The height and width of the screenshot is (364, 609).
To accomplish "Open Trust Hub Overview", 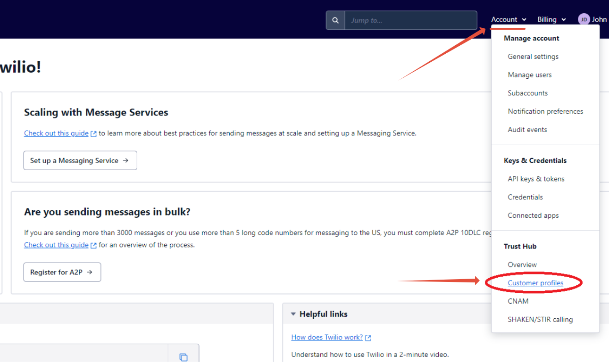I will tap(522, 265).
